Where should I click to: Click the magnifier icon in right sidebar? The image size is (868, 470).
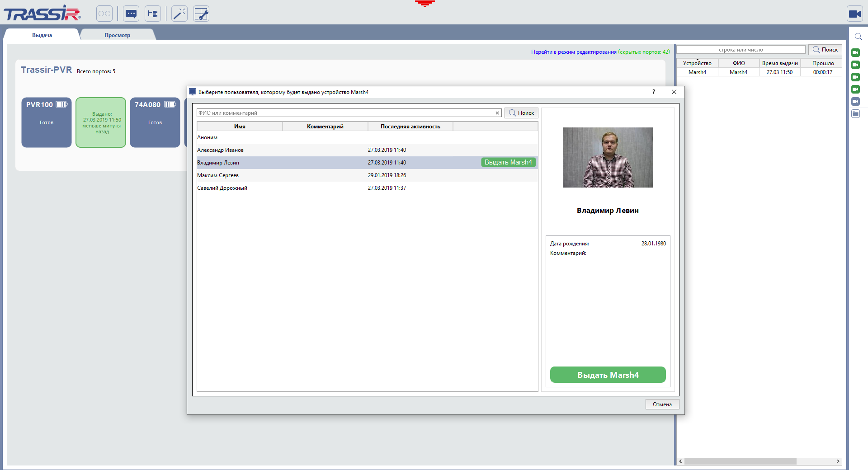coord(858,37)
